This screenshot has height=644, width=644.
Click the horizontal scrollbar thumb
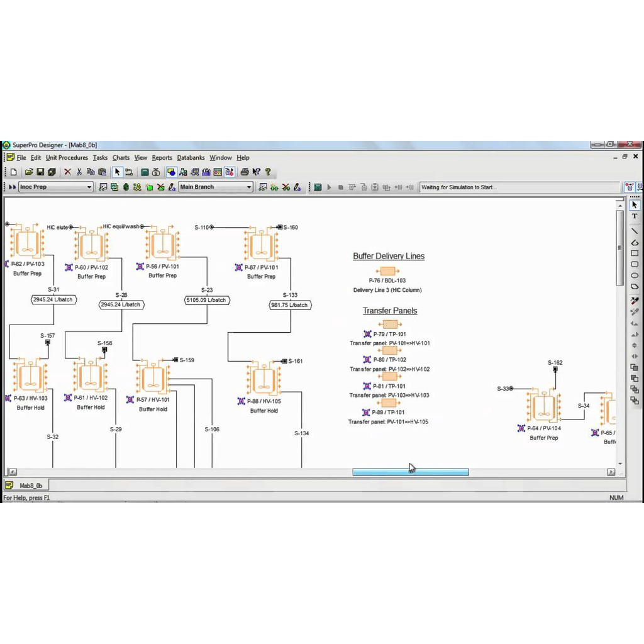point(410,472)
